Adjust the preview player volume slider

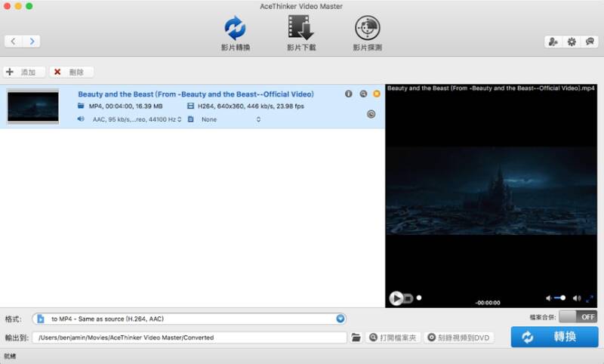pyautogui.click(x=559, y=298)
